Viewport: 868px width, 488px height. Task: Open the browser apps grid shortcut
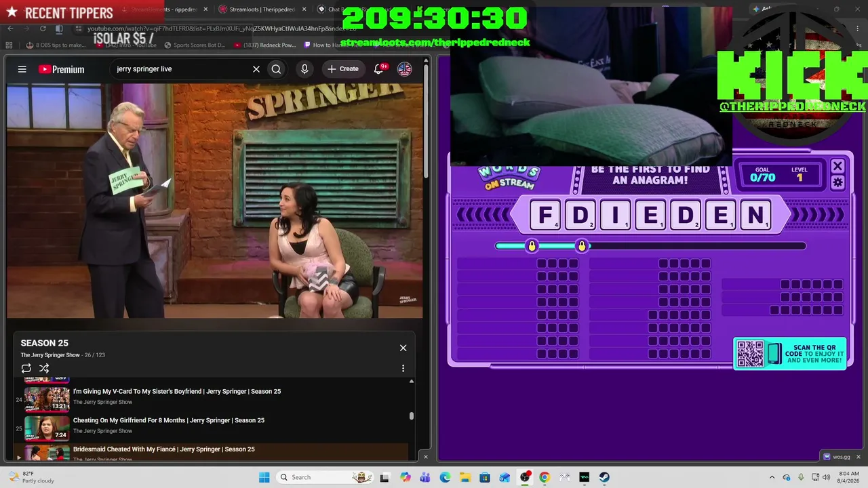coord(9,45)
